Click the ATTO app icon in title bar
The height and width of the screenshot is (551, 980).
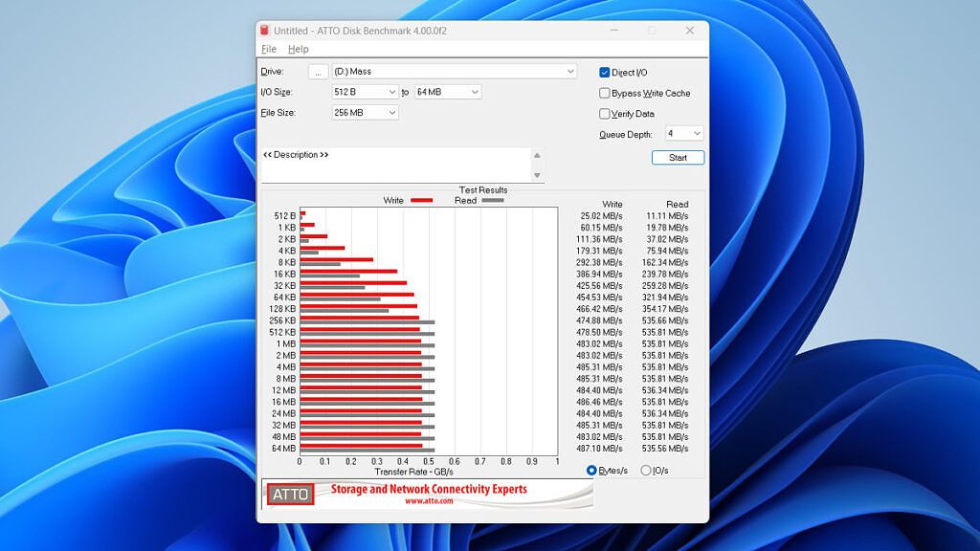pyautogui.click(x=264, y=30)
